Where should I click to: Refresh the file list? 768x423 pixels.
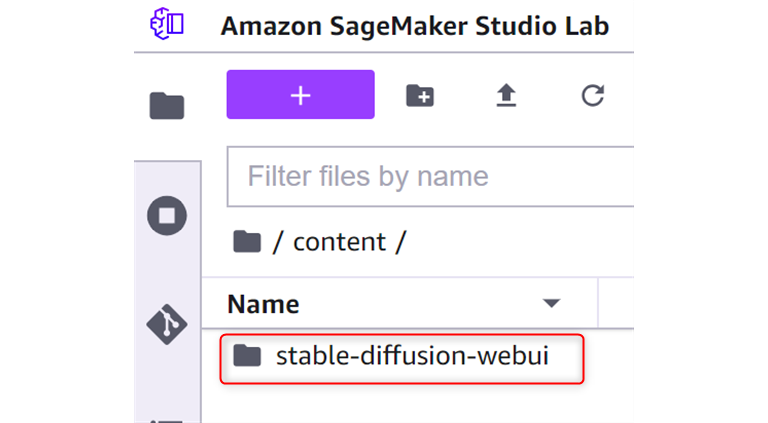pos(593,95)
